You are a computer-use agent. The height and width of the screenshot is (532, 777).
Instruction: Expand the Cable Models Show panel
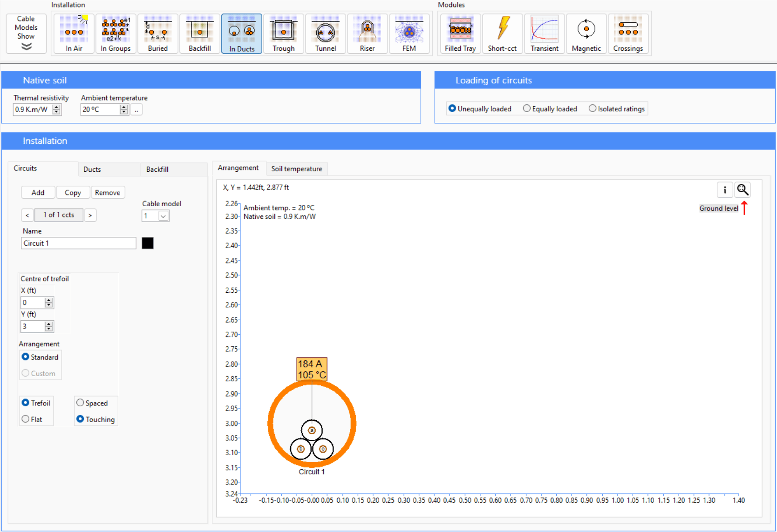pos(26,33)
